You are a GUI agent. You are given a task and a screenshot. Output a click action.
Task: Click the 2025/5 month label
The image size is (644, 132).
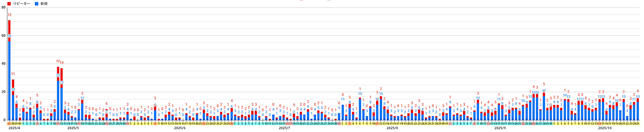[73, 128]
